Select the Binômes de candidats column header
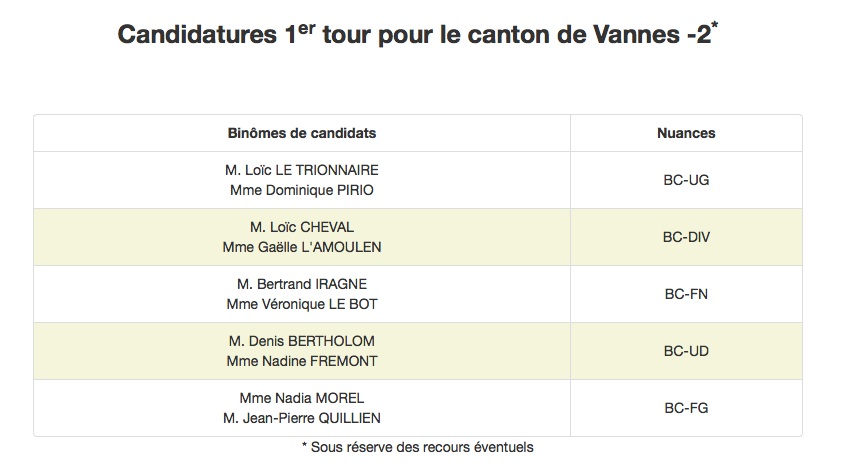Image resolution: width=845 pixels, height=475 pixels. [302, 133]
